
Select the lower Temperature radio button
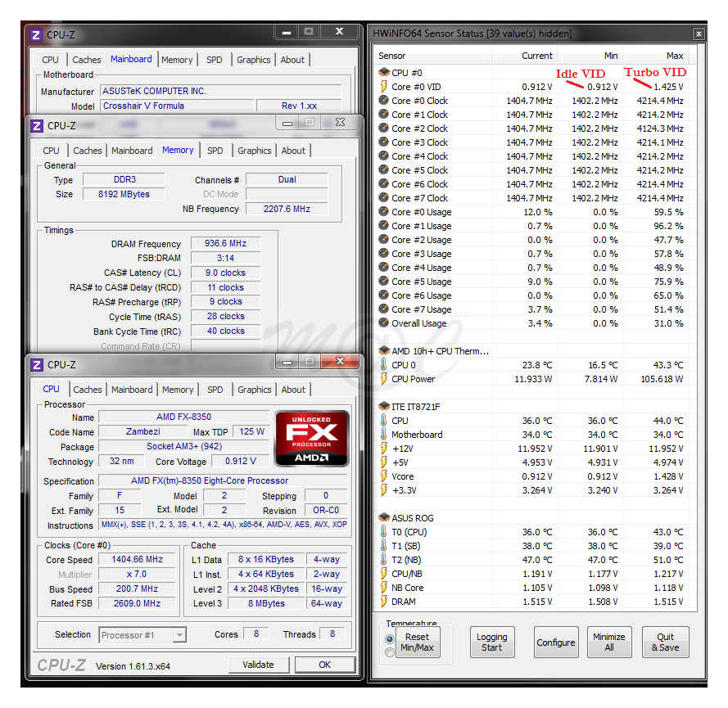pos(390,652)
